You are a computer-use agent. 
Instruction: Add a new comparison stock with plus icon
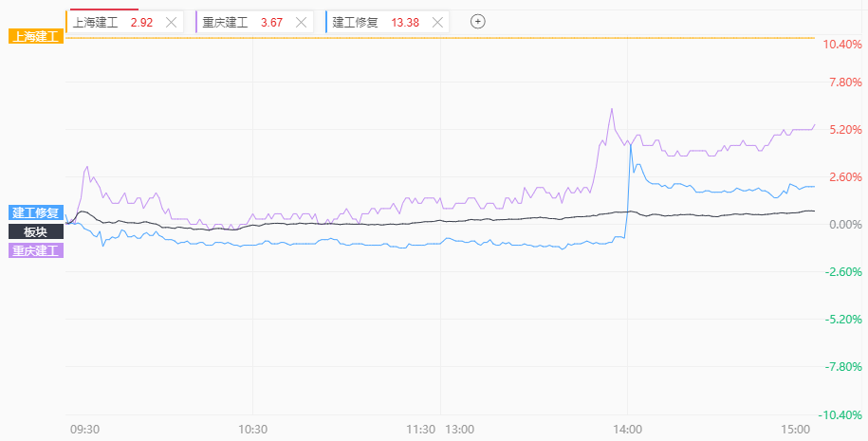478,22
